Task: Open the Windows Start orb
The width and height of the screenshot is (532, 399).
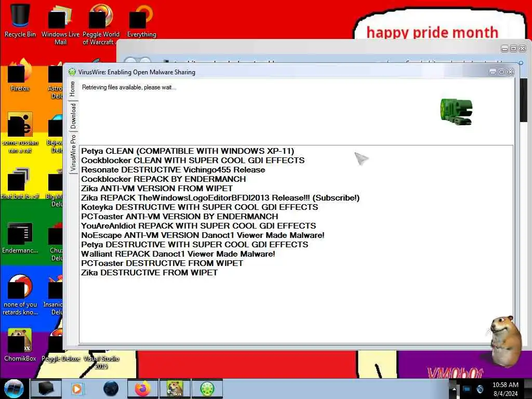Action: [14, 389]
